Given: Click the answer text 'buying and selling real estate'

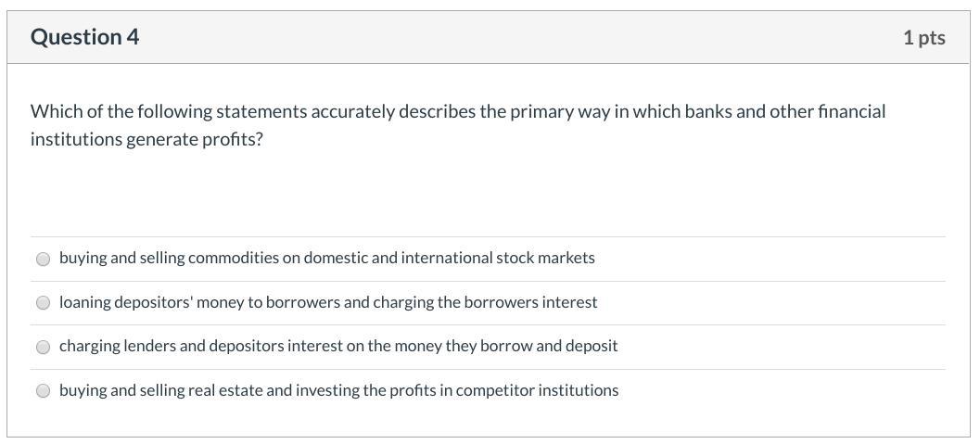Looking at the screenshot, I should 160,390.
